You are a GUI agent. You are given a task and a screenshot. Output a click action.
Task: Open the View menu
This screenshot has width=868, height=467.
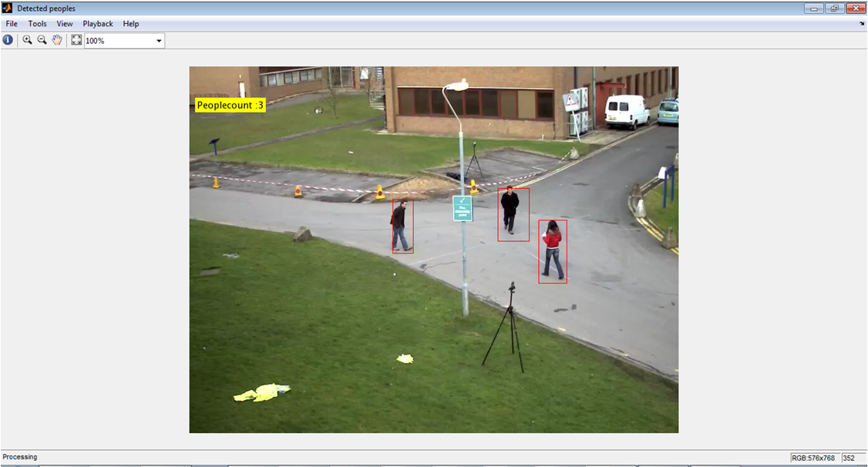click(x=65, y=24)
